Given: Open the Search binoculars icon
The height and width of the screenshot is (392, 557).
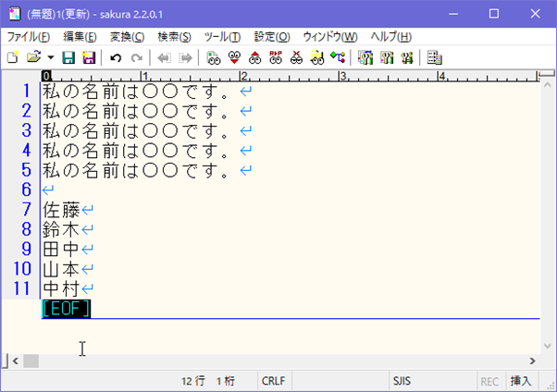Looking at the screenshot, I should point(213,57).
